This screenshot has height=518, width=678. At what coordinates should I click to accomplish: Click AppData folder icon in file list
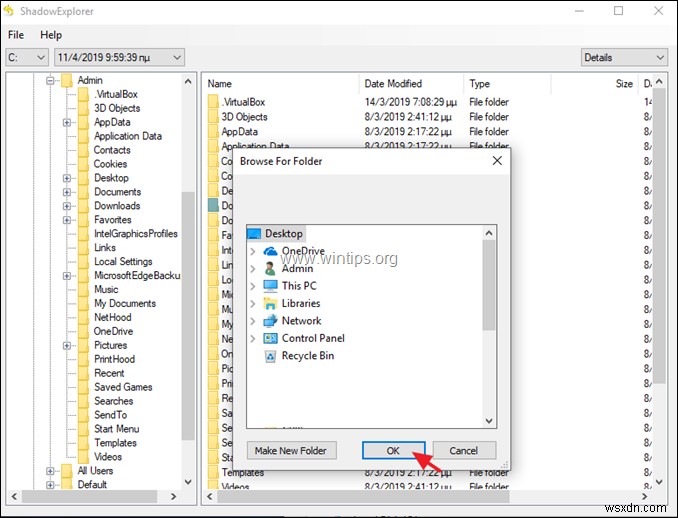point(213,131)
